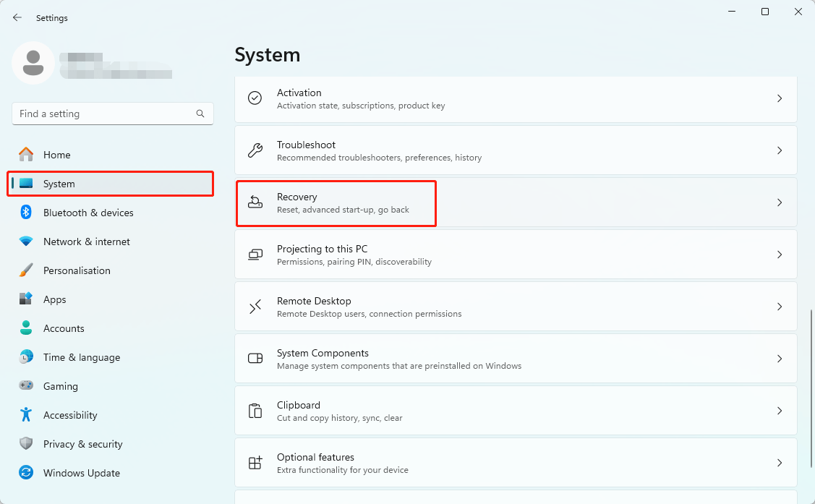Expand System Components row chevron
The width and height of the screenshot is (815, 504).
click(779, 359)
